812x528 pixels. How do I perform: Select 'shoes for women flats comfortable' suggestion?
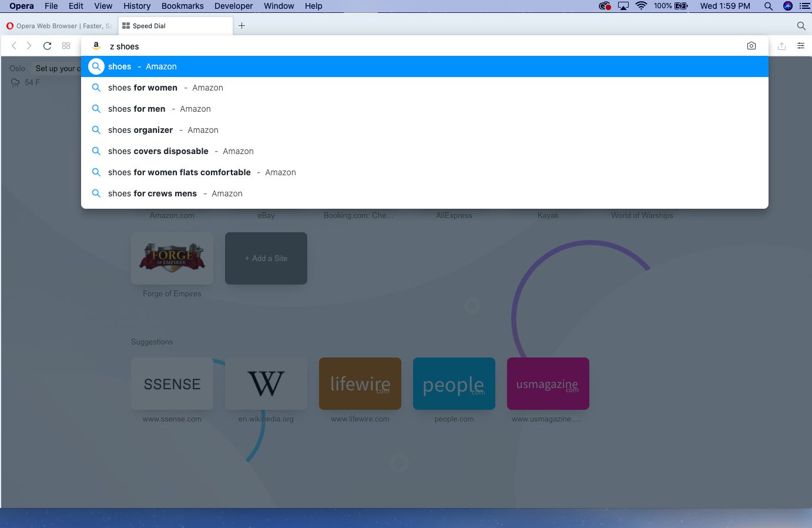click(425, 172)
